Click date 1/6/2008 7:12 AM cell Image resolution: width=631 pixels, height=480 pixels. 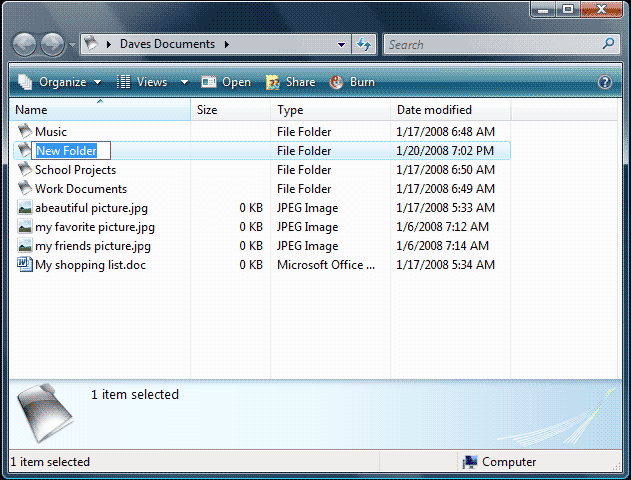(443, 227)
